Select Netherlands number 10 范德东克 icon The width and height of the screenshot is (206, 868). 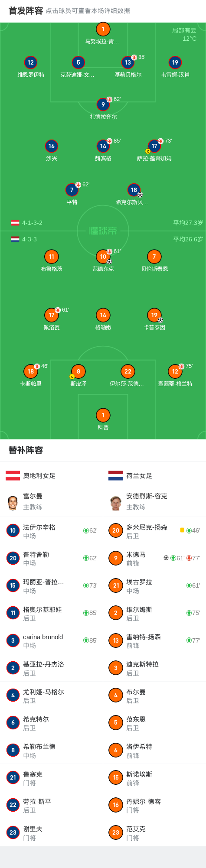(x=103, y=257)
